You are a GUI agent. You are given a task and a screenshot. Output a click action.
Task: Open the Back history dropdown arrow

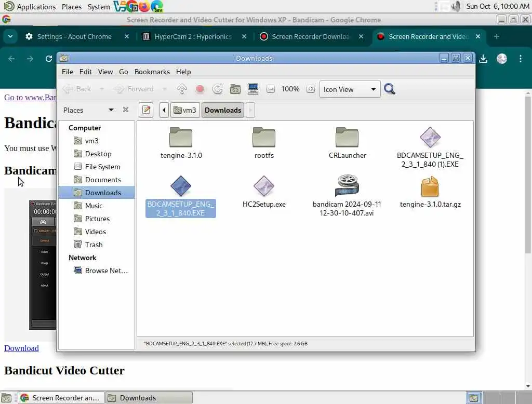(101, 89)
